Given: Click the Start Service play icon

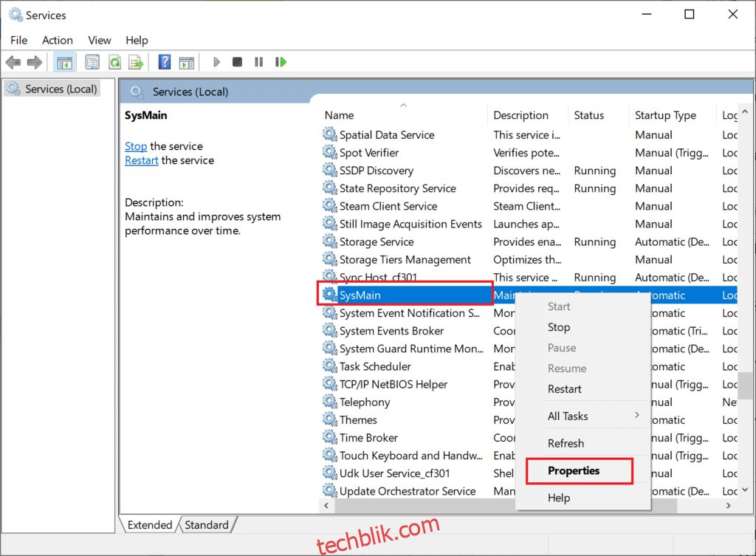Looking at the screenshot, I should (x=216, y=62).
